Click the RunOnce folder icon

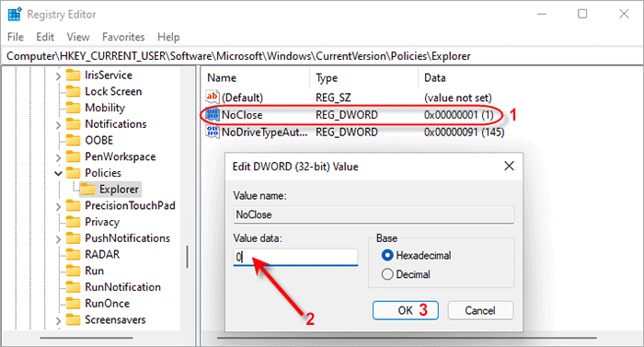tap(73, 304)
